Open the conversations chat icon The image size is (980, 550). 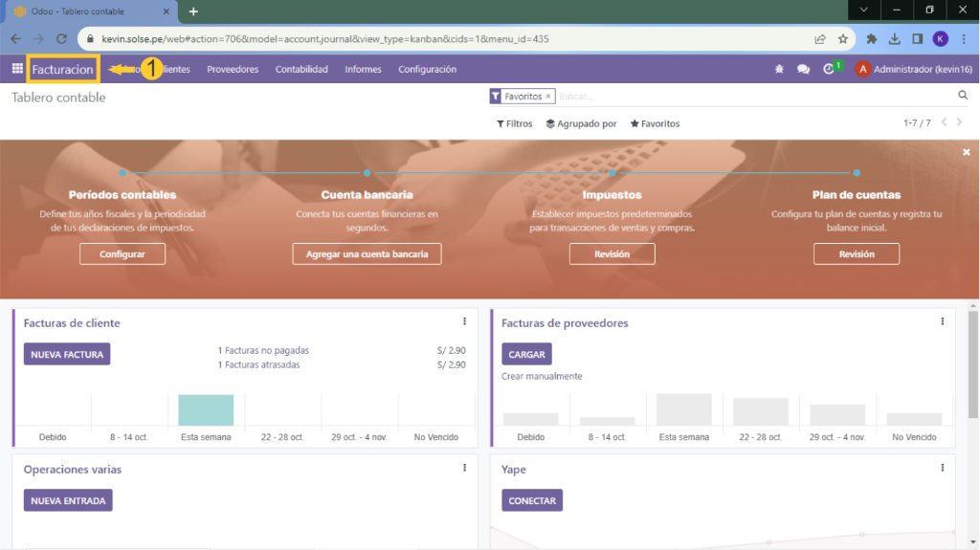click(x=803, y=69)
